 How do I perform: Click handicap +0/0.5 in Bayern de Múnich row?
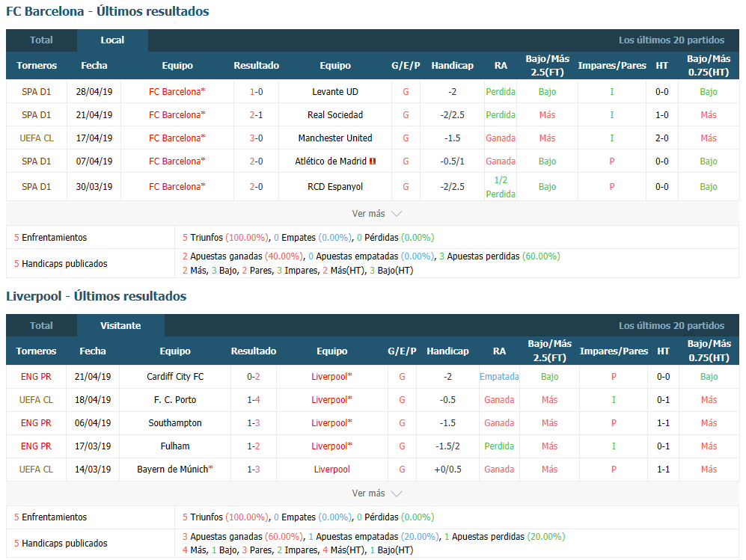pyautogui.click(x=447, y=470)
